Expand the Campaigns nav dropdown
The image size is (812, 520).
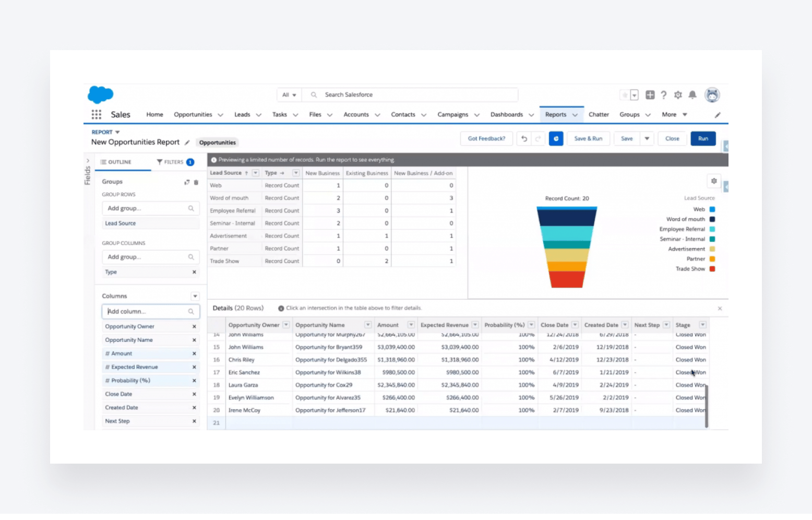point(476,115)
